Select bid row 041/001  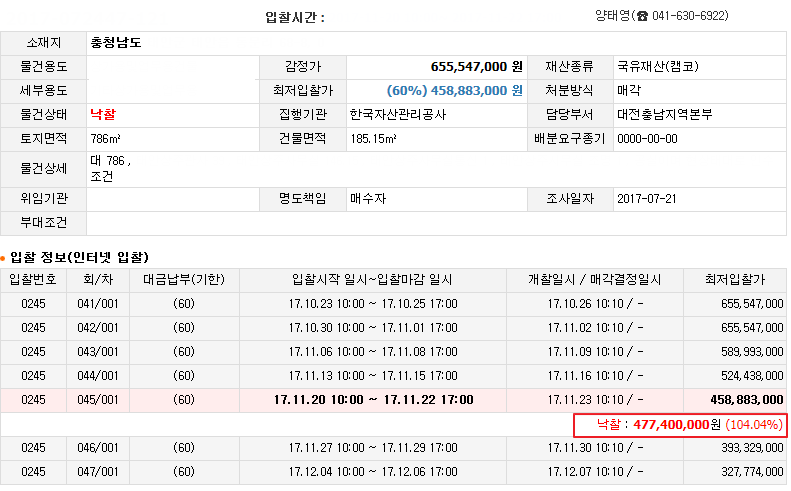tap(393, 304)
